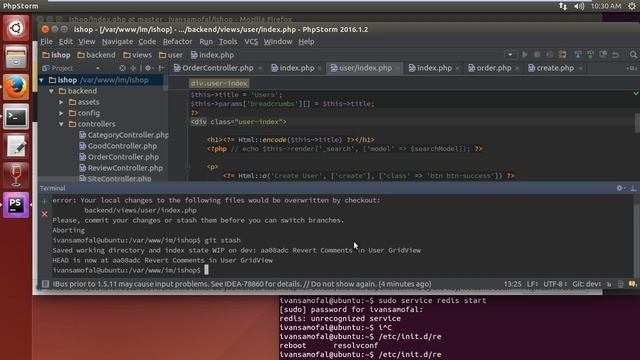The width and height of the screenshot is (640, 360).
Task: Open the run configuration dropdown
Action: pyautogui.click(x=510, y=55)
